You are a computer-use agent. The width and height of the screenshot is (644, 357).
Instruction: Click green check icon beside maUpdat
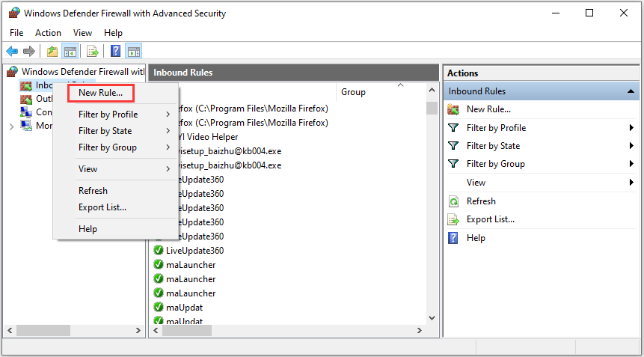tap(159, 307)
